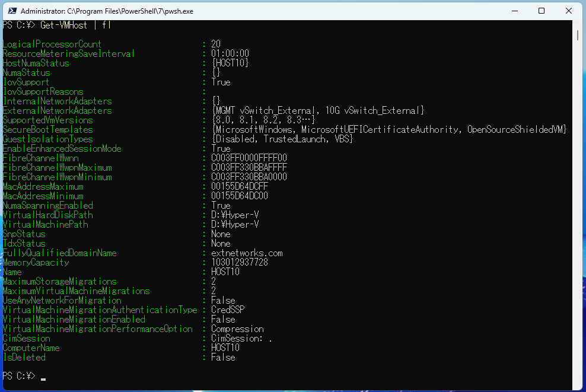Click the True value beside IovSupport

[x=220, y=82]
